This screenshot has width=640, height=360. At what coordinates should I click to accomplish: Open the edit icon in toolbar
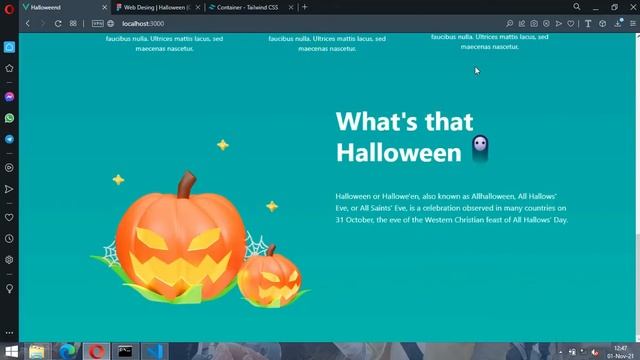pyautogui.click(x=522, y=24)
